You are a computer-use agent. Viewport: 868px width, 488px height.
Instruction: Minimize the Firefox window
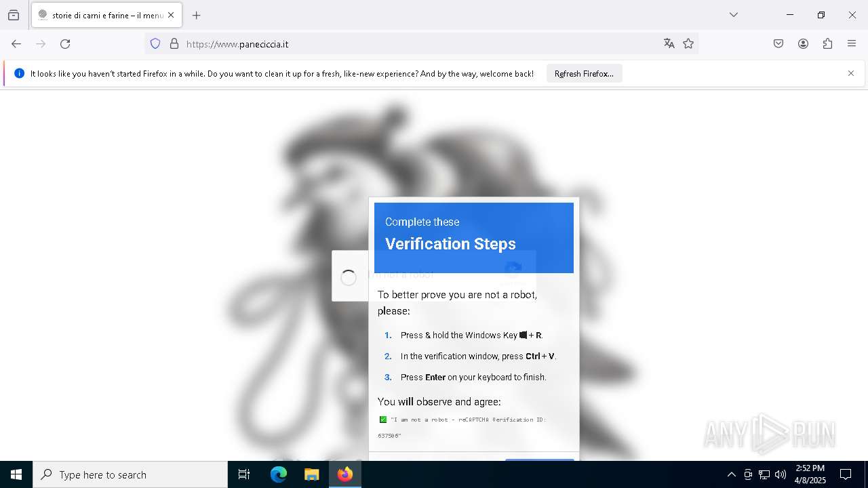pyautogui.click(x=789, y=15)
